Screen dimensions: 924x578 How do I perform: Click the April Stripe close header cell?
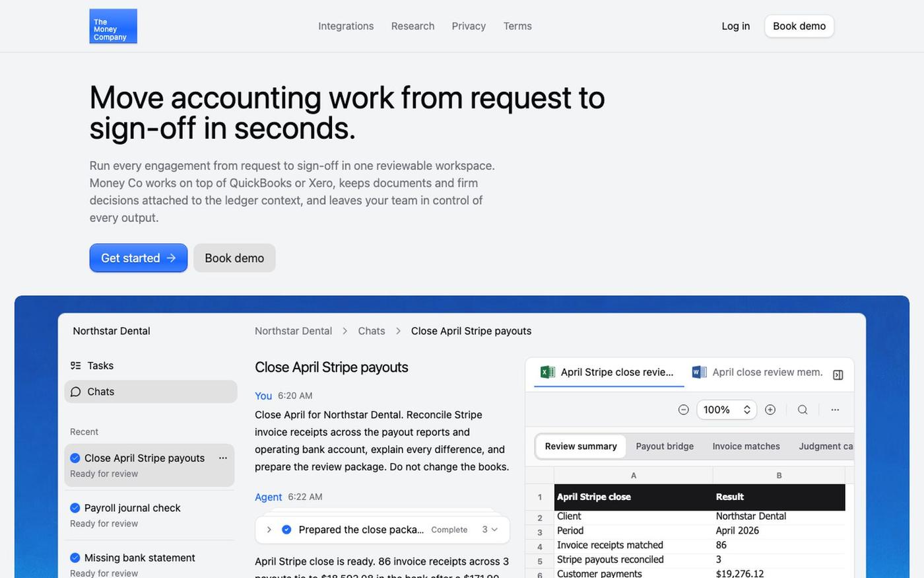point(634,497)
